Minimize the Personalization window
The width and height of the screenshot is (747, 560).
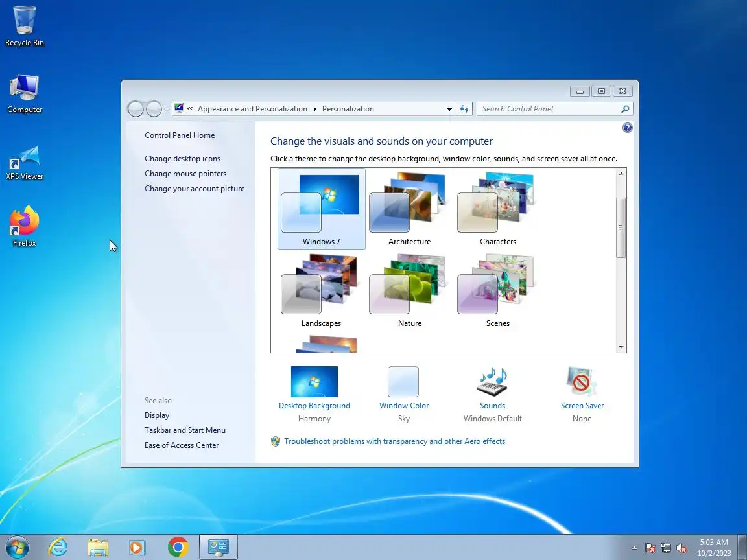[580, 91]
